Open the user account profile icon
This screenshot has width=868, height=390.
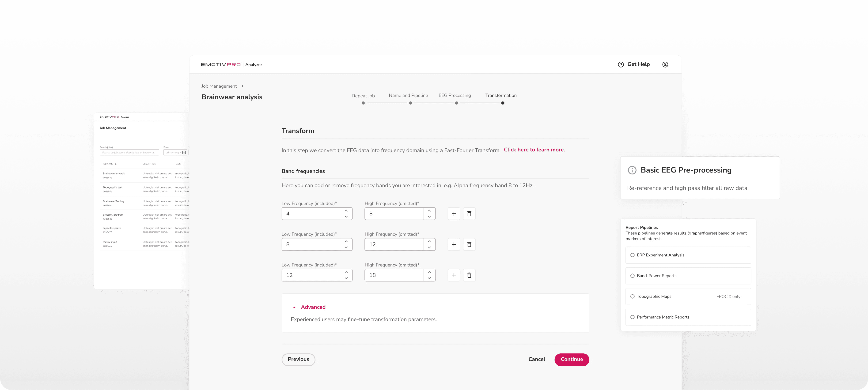665,65
